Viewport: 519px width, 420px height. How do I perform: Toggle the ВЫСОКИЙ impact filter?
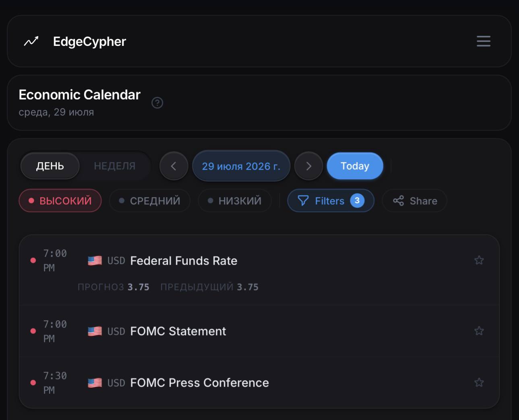[60, 200]
